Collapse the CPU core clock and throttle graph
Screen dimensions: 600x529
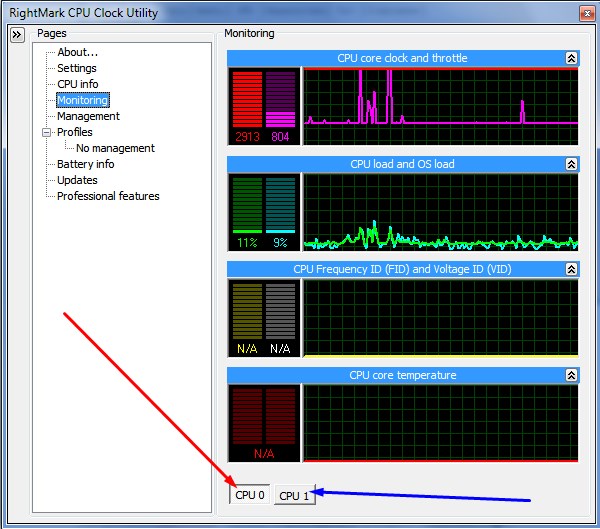point(571,58)
